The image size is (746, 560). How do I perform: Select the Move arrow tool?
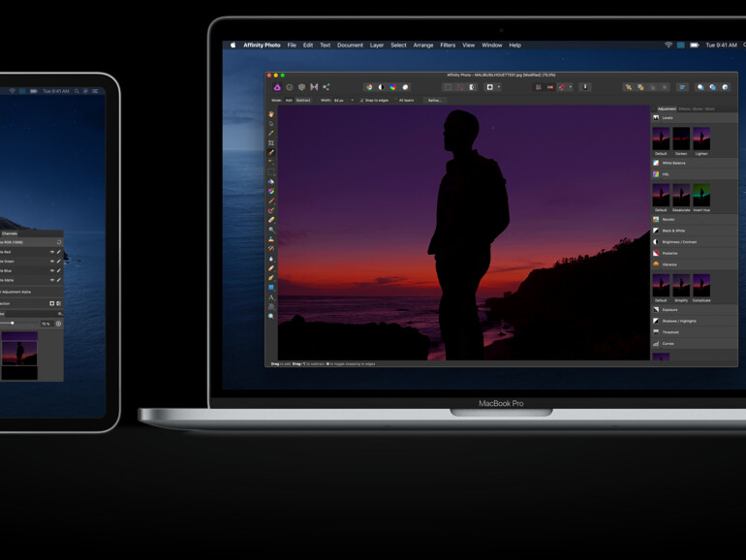click(x=271, y=124)
